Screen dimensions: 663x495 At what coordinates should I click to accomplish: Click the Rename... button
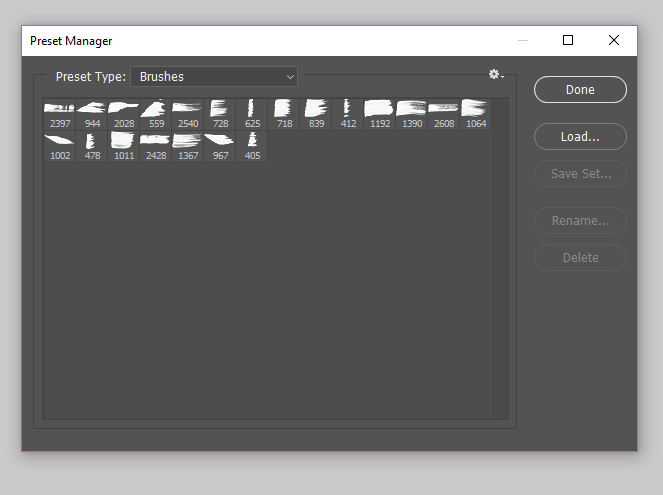[580, 220]
